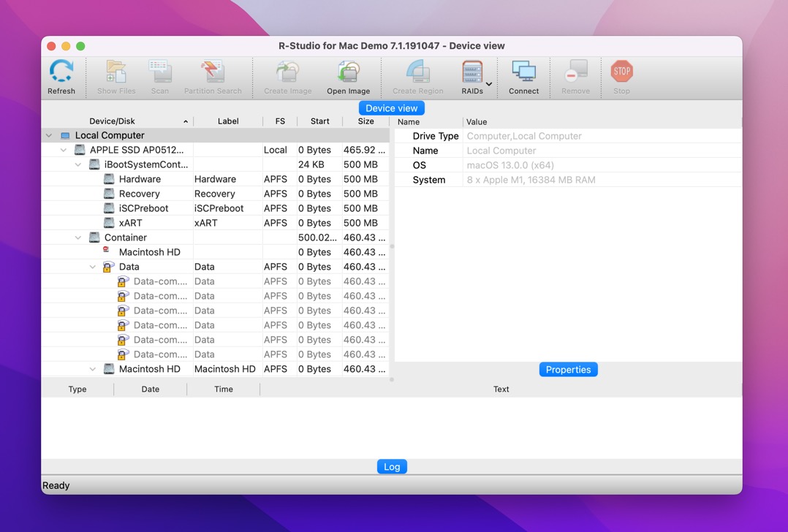Click the Open Image toolbar icon
The image size is (788, 532).
tap(348, 72)
